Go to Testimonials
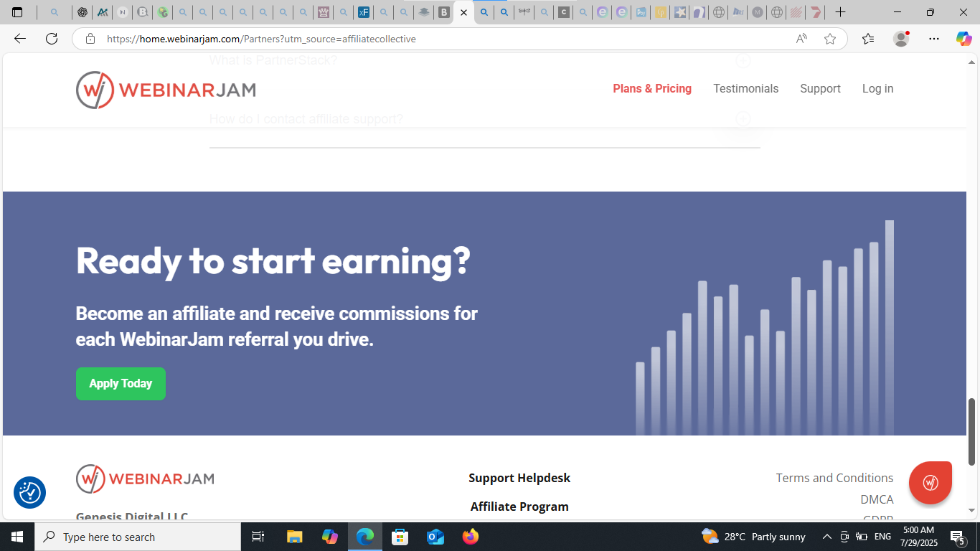Image resolution: width=980 pixels, height=551 pixels. pyautogui.click(x=745, y=88)
